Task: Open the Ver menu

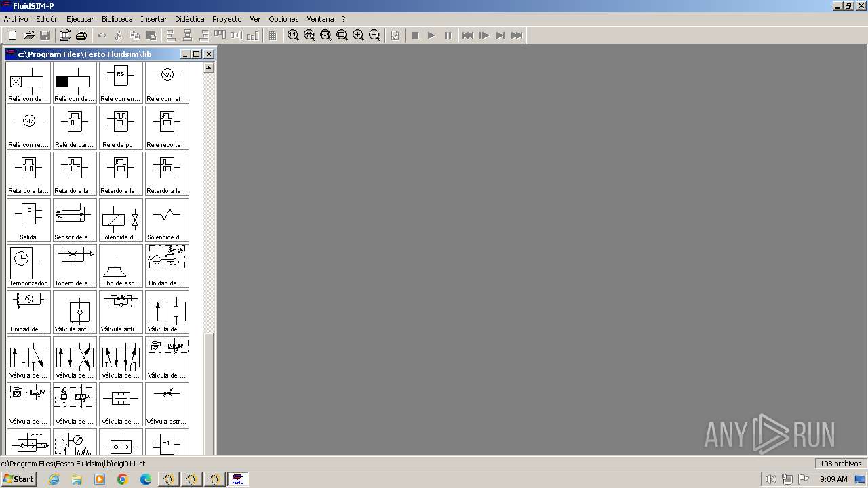Action: 255,19
